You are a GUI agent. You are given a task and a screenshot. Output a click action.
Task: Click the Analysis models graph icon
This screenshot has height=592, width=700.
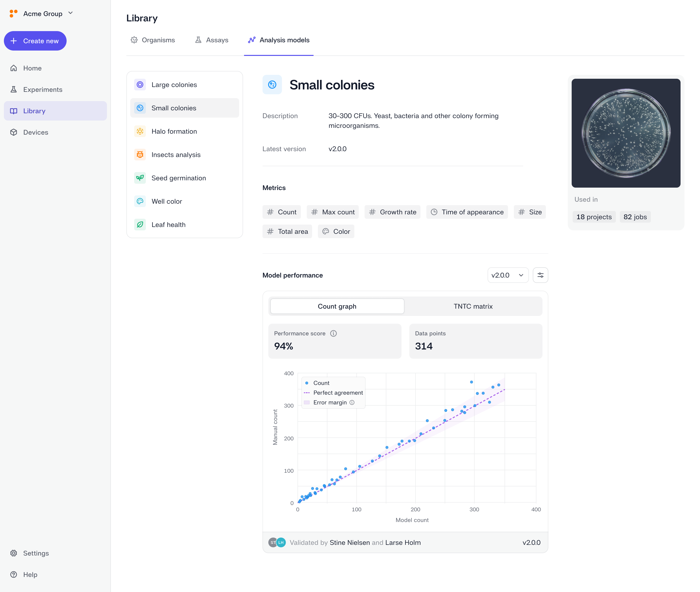click(252, 40)
